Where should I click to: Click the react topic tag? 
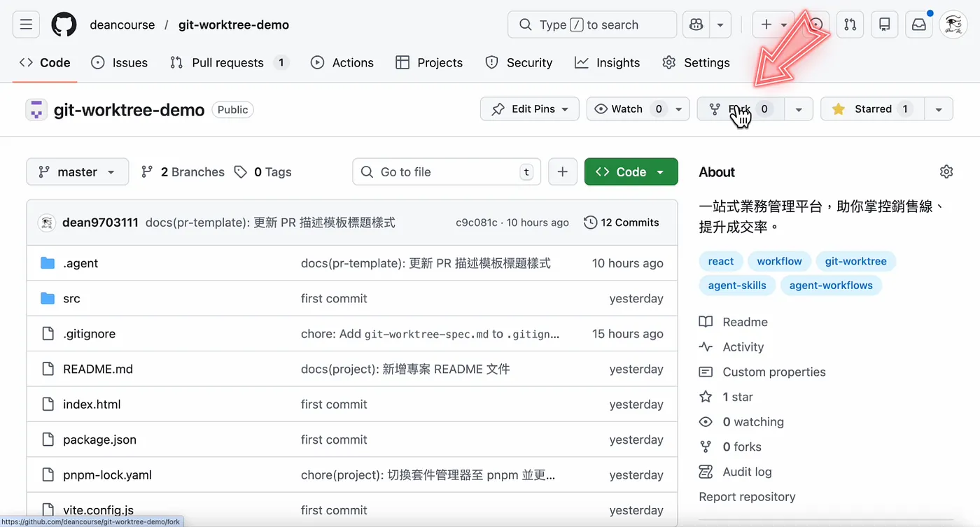[x=721, y=261]
